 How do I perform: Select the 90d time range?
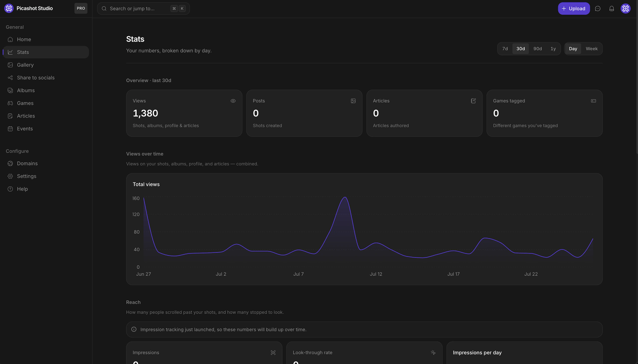537,49
